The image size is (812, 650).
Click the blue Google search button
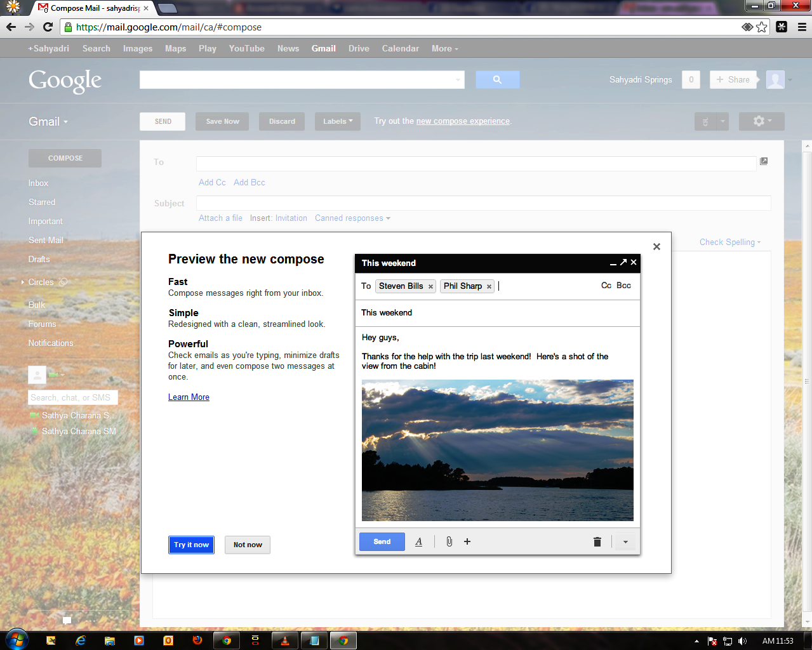click(x=498, y=79)
